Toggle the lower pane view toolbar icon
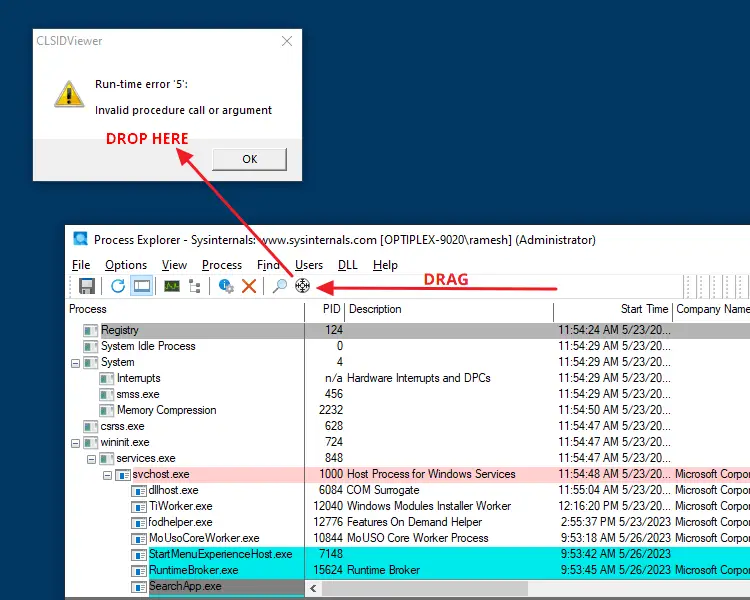The width and height of the screenshot is (750, 600). tap(142, 286)
